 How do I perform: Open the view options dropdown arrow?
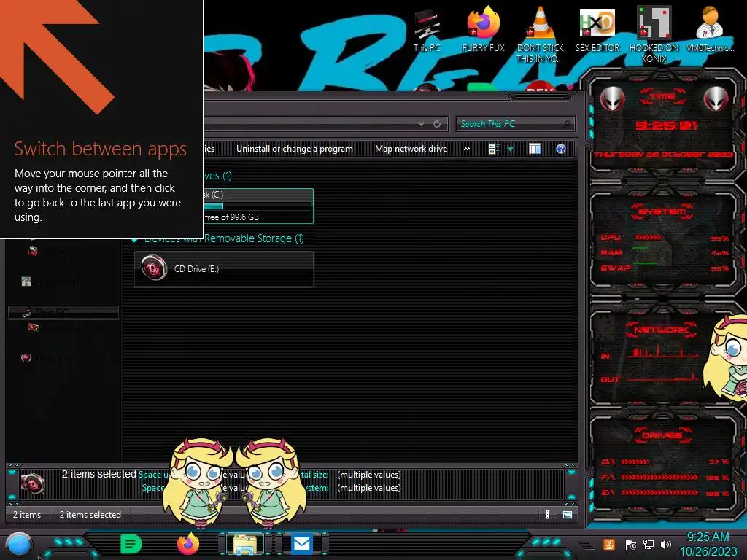point(510,149)
